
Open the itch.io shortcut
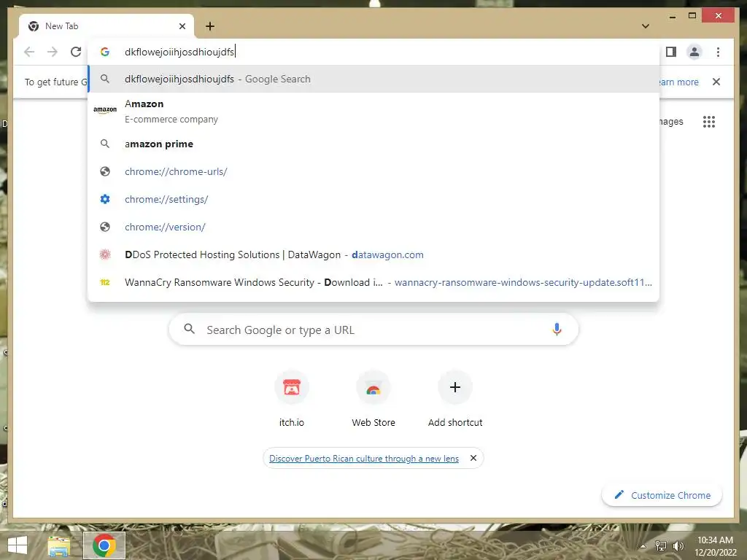point(292,399)
